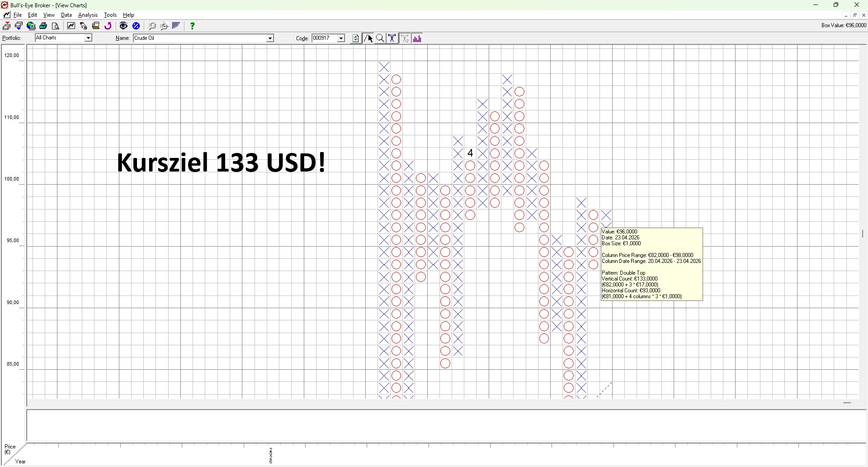The height and width of the screenshot is (467, 868).
Task: Open the Code 000917 dropdown
Action: coord(341,38)
